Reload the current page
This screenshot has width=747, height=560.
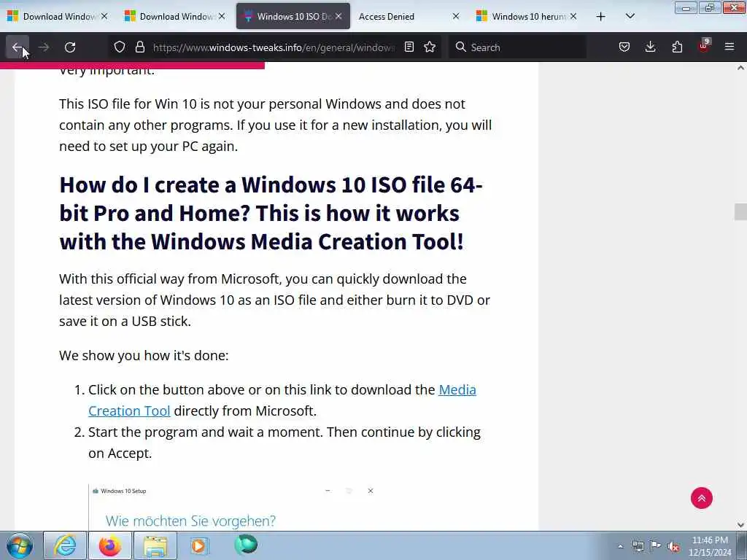(70, 47)
